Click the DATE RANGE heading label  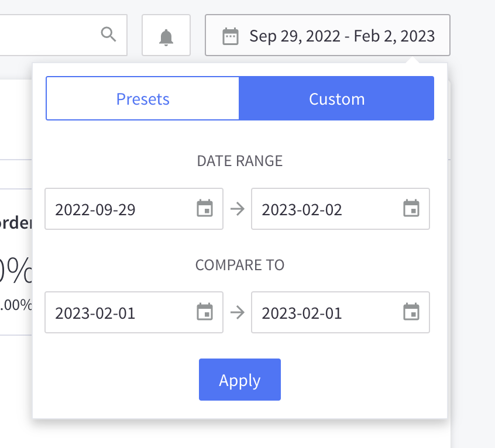click(x=240, y=161)
